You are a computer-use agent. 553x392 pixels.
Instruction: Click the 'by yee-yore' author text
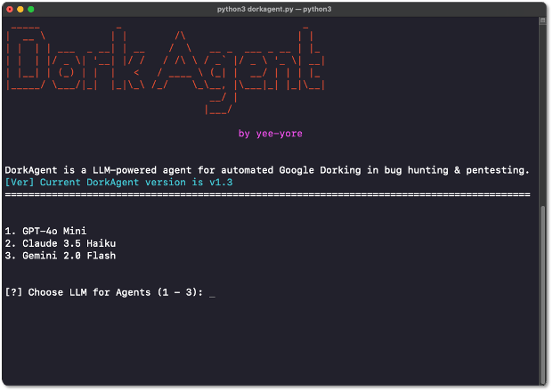point(270,134)
